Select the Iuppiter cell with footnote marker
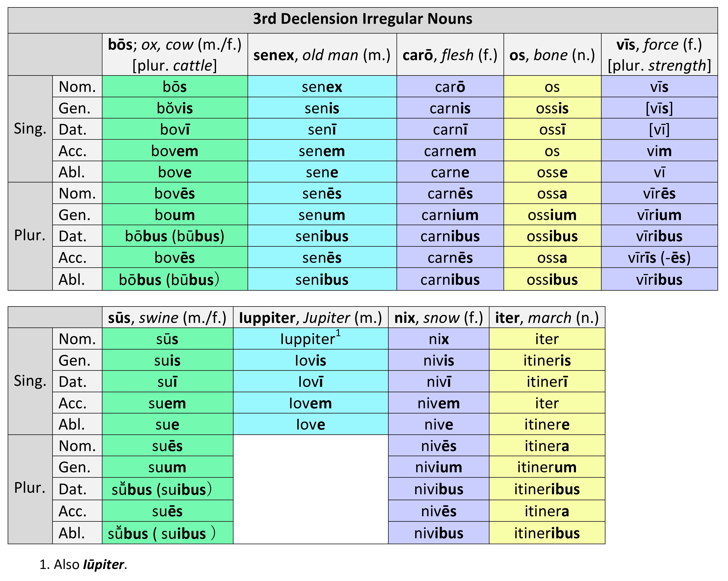Viewport: 728px width, 581px height. click(311, 338)
